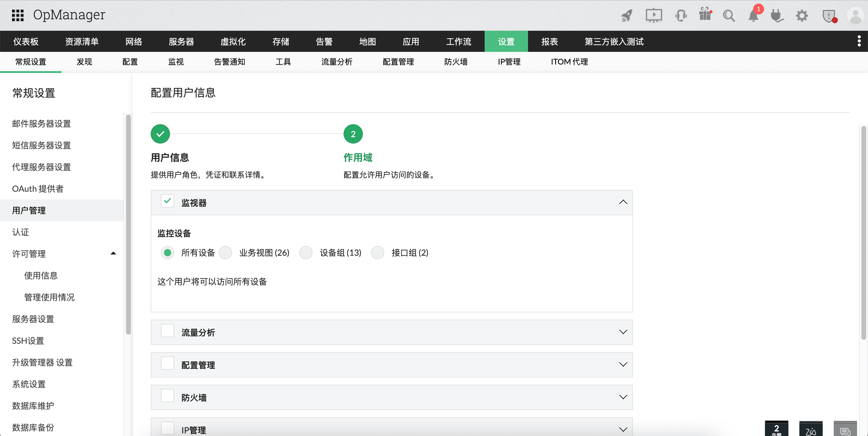Go to 系统设置 sidebar link
The height and width of the screenshot is (436, 868).
(29, 384)
